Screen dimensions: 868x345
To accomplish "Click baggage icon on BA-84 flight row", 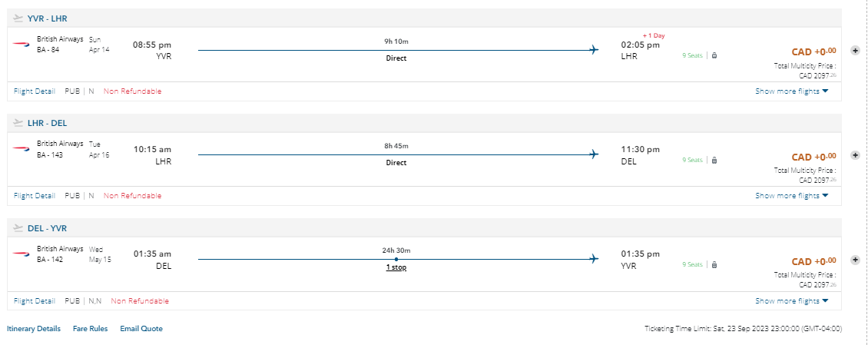I will click(x=714, y=55).
